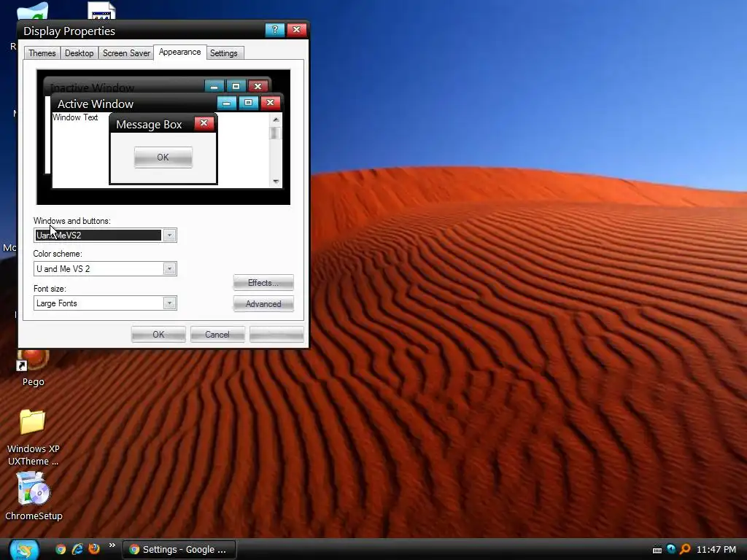The height and width of the screenshot is (560, 747).
Task: Click the blue round tray icon
Action: [x=671, y=549]
